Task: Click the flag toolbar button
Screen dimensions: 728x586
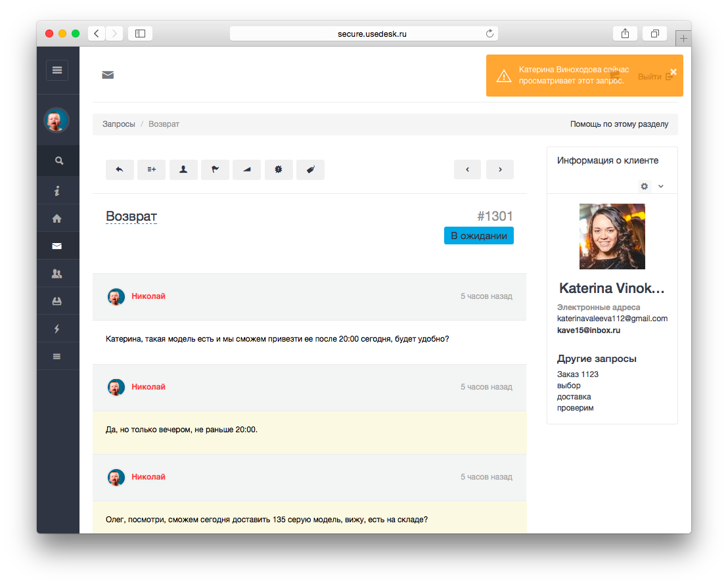Action: pyautogui.click(x=215, y=169)
